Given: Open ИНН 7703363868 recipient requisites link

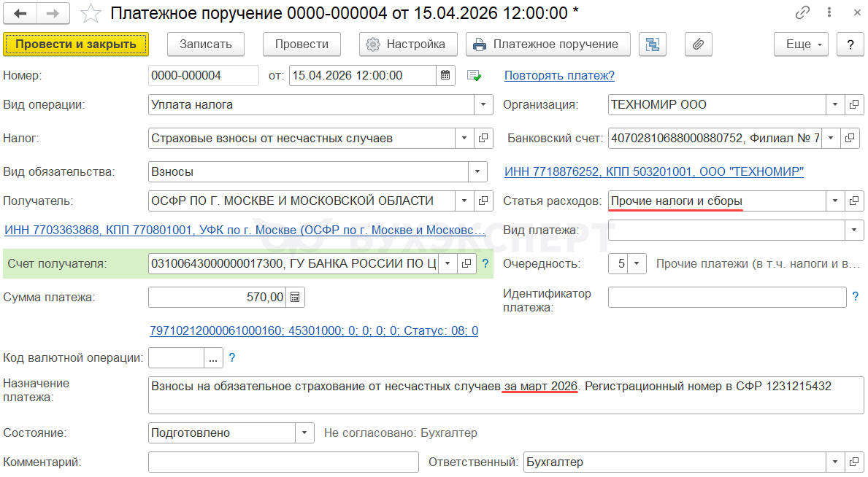Looking at the screenshot, I should tap(245, 230).
